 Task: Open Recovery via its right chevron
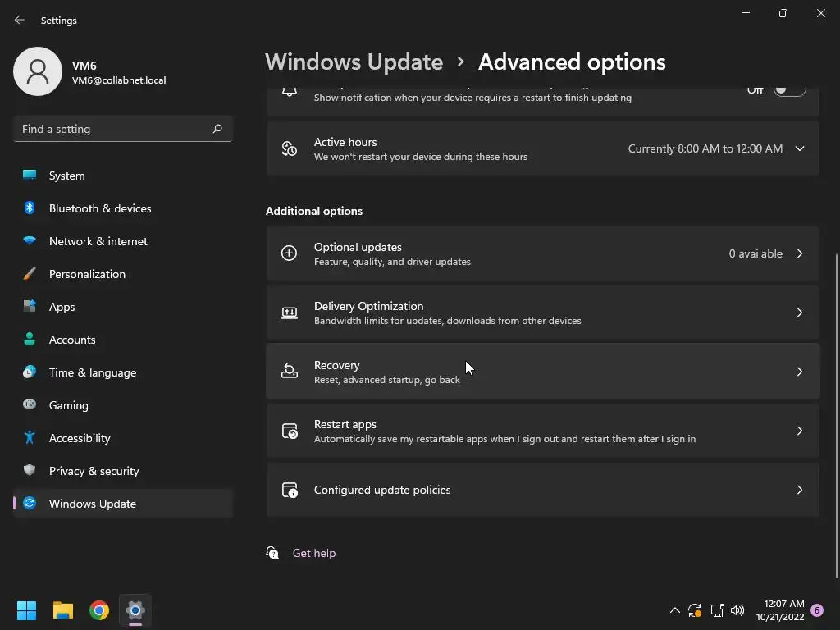coord(800,372)
